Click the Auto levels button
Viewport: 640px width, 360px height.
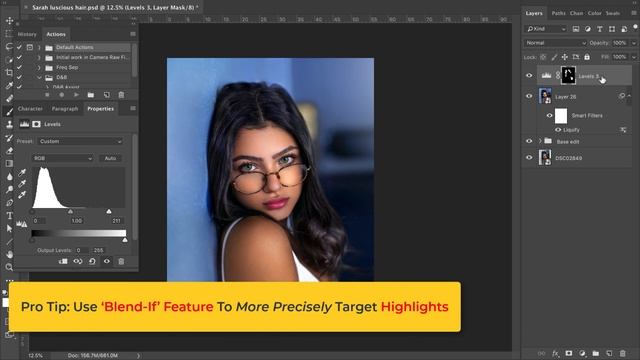click(110, 158)
